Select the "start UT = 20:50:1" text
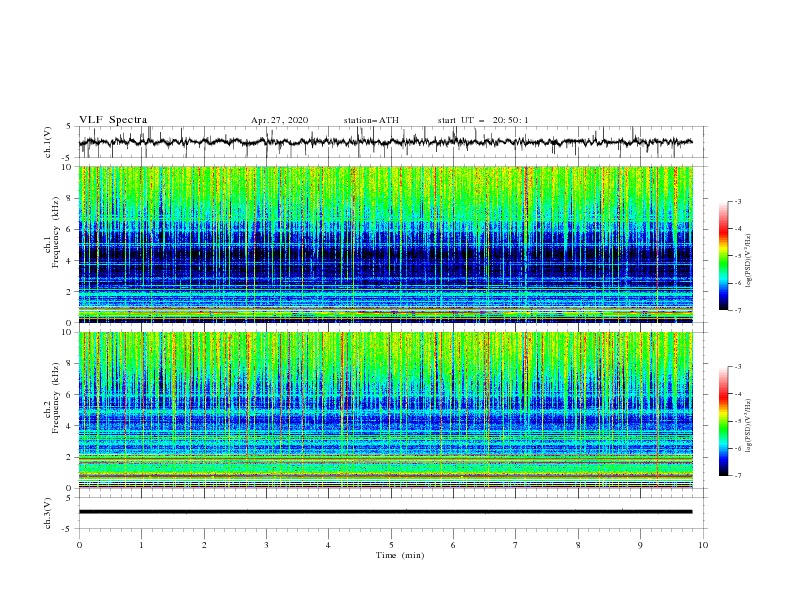The image size is (792, 612). click(483, 120)
